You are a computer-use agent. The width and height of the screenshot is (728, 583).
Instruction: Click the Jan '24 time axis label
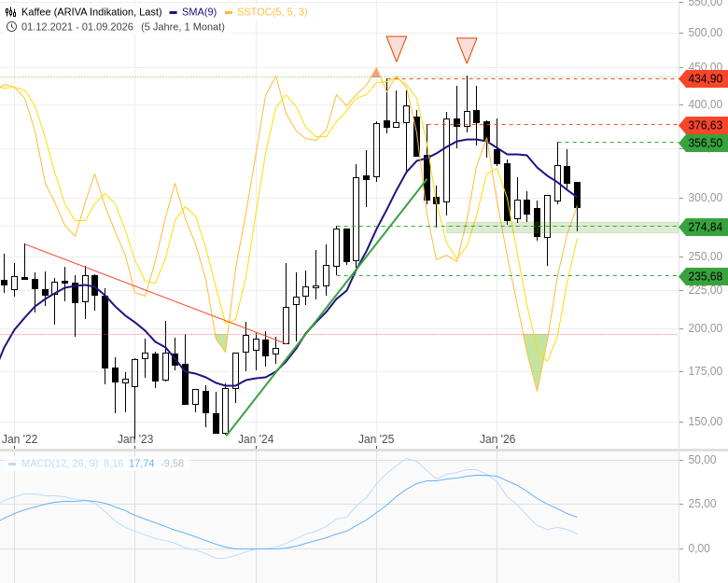(x=256, y=439)
